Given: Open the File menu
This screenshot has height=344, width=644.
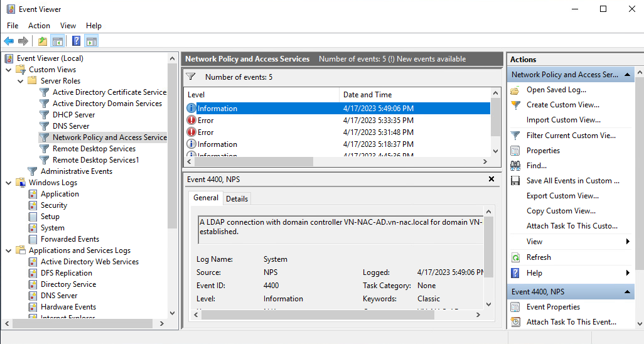Looking at the screenshot, I should point(13,26).
